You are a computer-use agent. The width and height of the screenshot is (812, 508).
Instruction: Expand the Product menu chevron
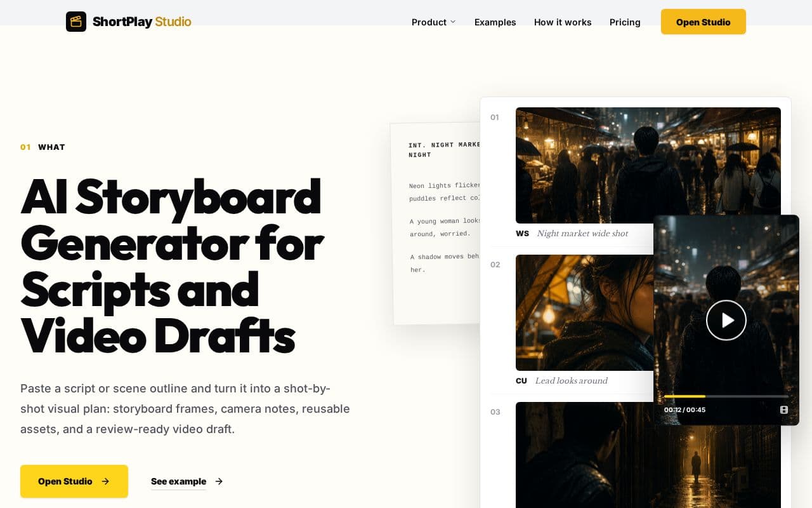click(453, 22)
